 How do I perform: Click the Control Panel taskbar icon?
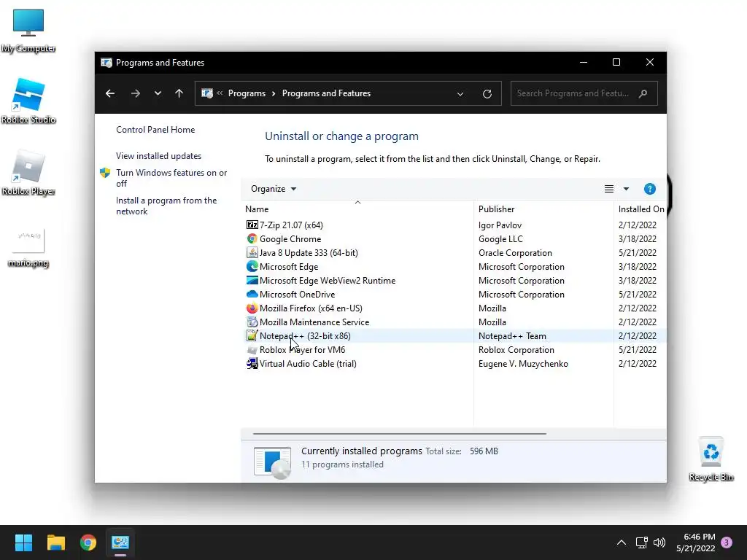coord(120,542)
